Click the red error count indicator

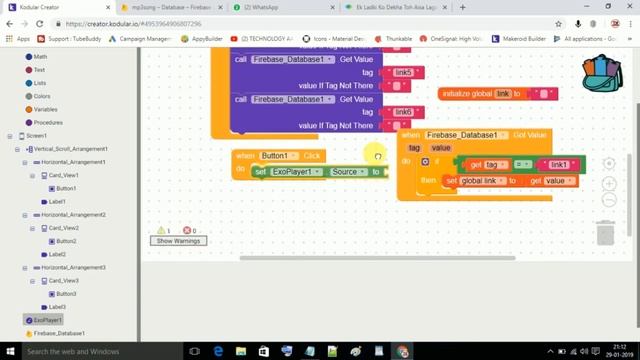click(x=187, y=230)
